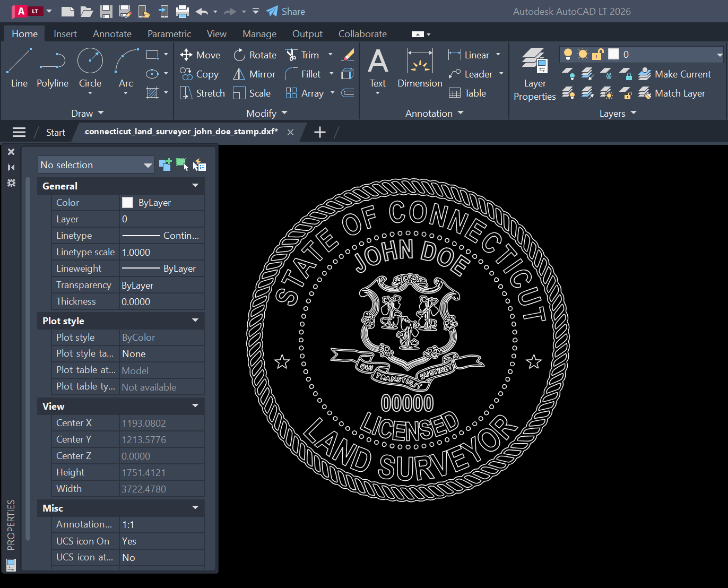This screenshot has height=588, width=728.
Task: Choose the Circle tool
Action: point(90,68)
